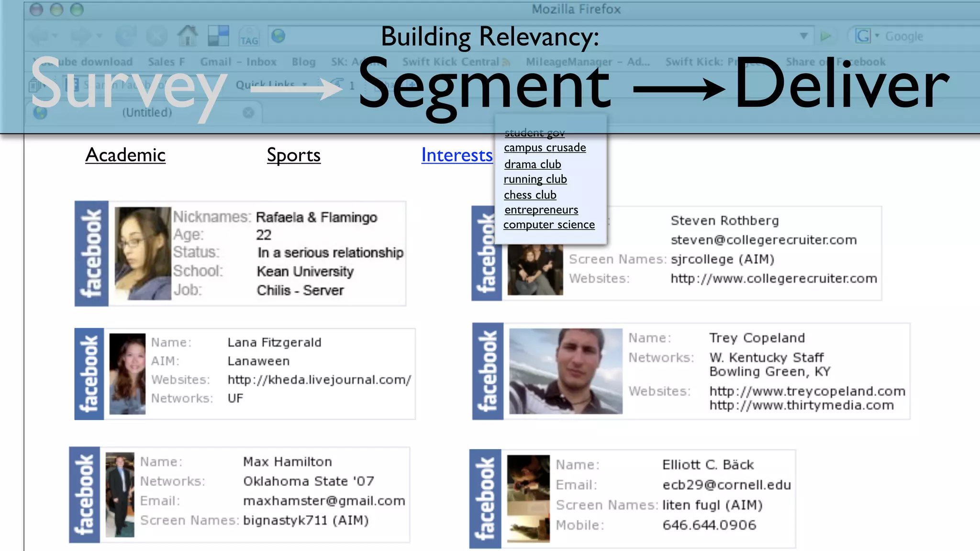
Task: Click the Interests link
Action: pyautogui.click(x=457, y=155)
